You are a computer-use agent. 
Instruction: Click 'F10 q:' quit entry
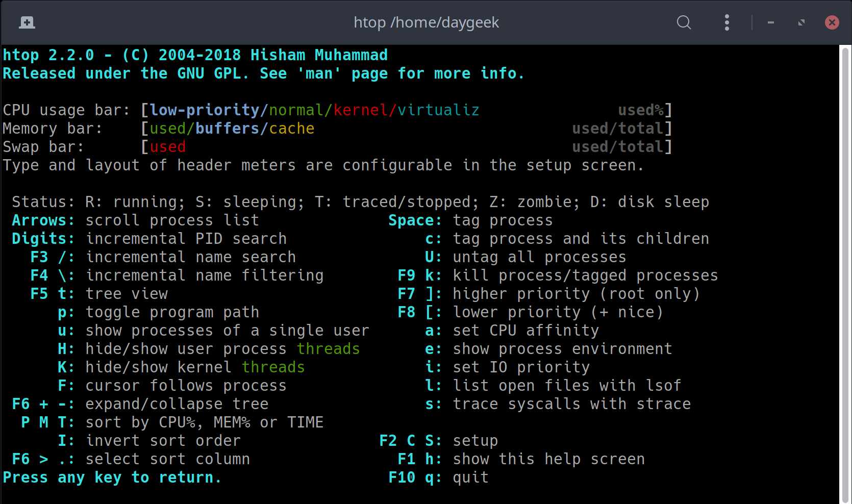pyautogui.click(x=439, y=477)
